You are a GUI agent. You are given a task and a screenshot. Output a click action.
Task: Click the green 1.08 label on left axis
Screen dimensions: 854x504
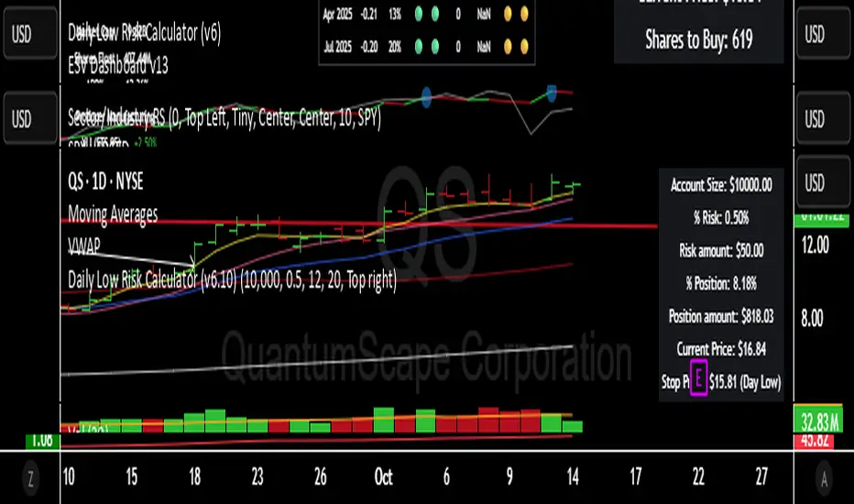(x=42, y=441)
